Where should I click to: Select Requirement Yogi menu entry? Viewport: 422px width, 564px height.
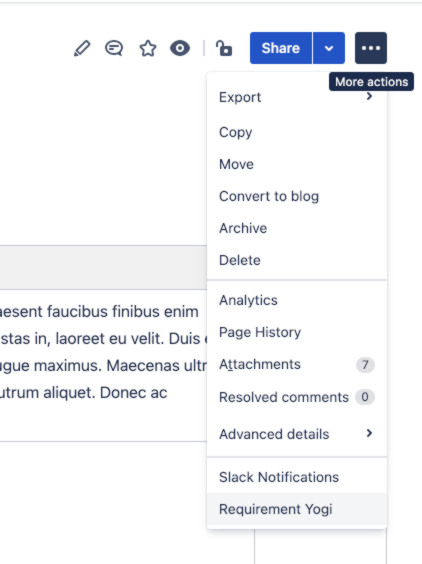[x=297, y=509]
